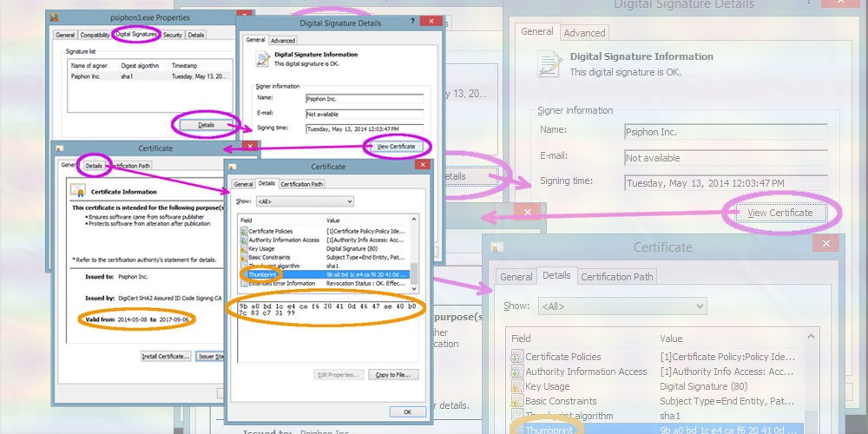Click Extended Error Information icon in small field list
Screen dimensions: 868x434
(244, 284)
